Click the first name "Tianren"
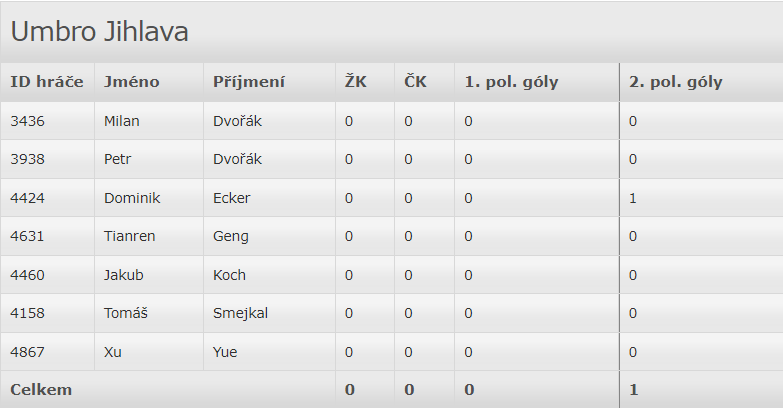The image size is (783, 408). tap(130, 237)
